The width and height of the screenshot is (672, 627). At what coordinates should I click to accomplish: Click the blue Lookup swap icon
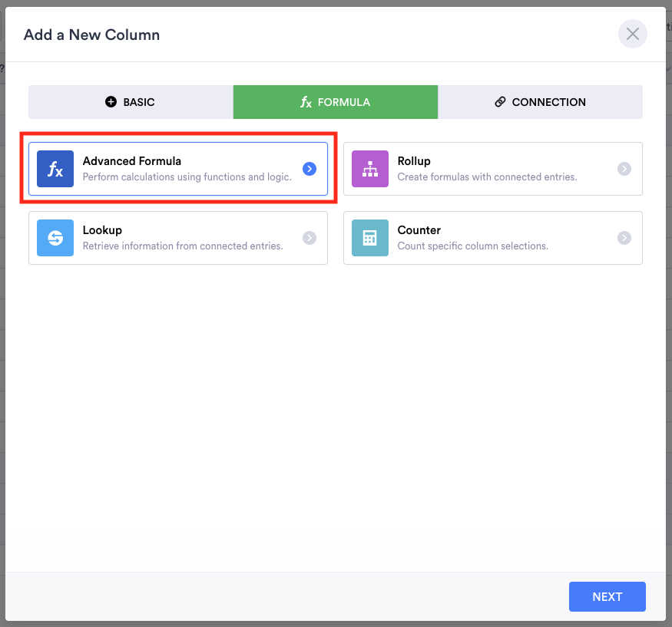[55, 238]
